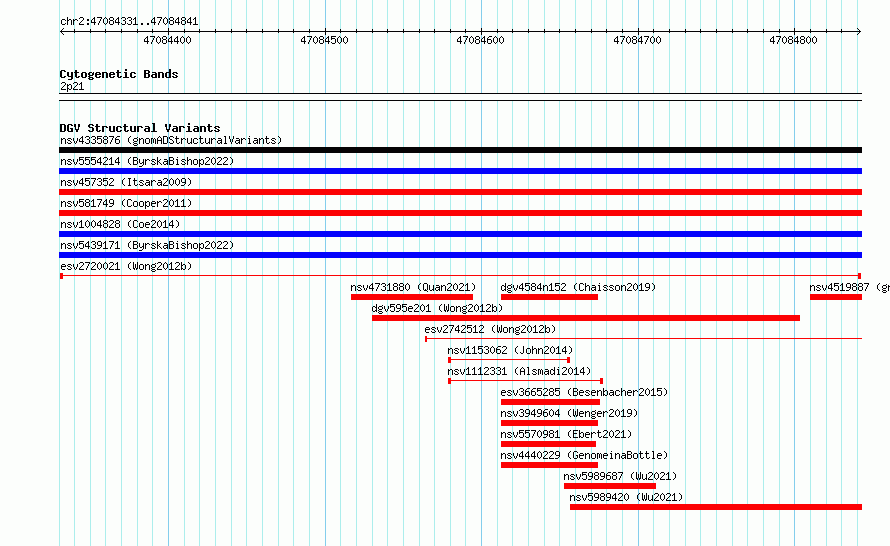Click the red nsv581749 variant bar
890x546 pixels.
pos(460,213)
